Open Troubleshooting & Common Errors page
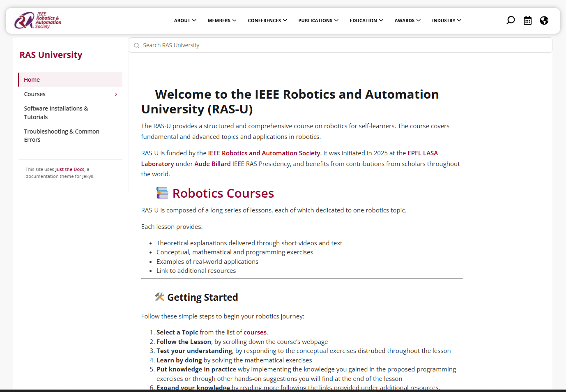 pyautogui.click(x=62, y=136)
